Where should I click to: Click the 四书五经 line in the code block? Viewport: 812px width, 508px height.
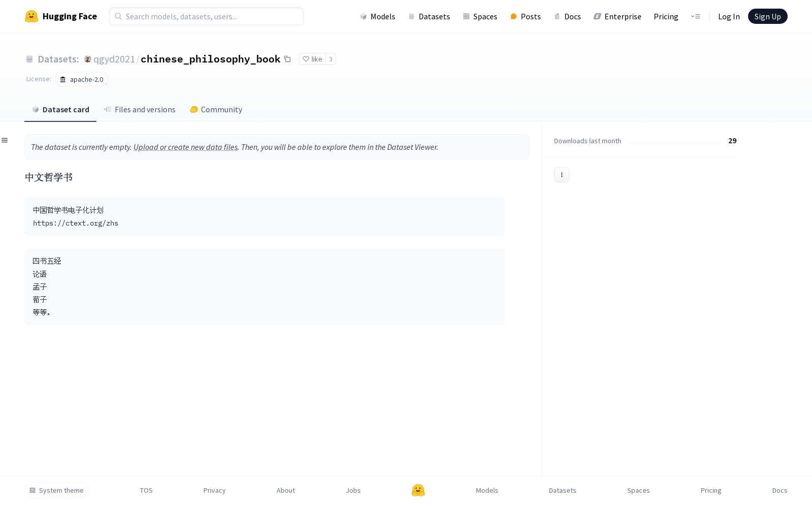[x=47, y=261]
